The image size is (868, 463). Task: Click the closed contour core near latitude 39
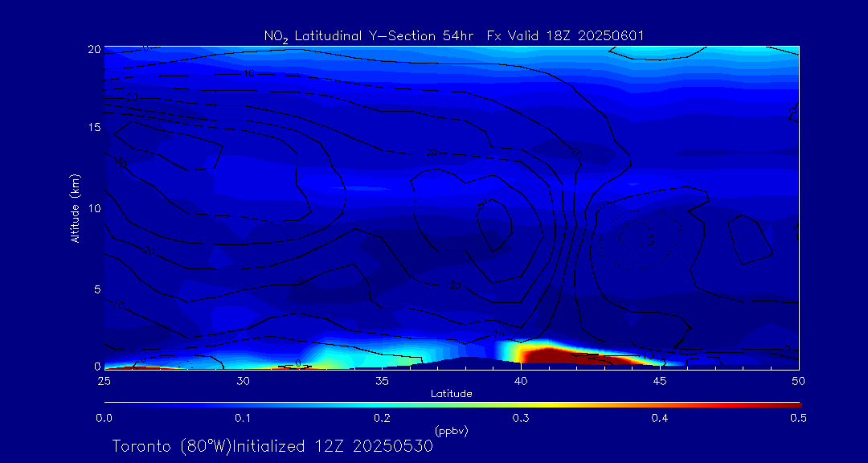[493, 223]
